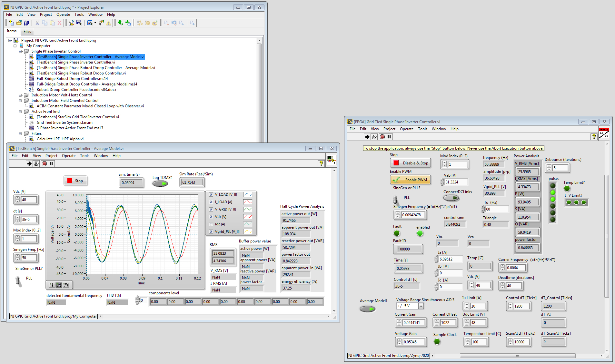
Task: Collapse the My Computer tree node
Action: coord(15,46)
